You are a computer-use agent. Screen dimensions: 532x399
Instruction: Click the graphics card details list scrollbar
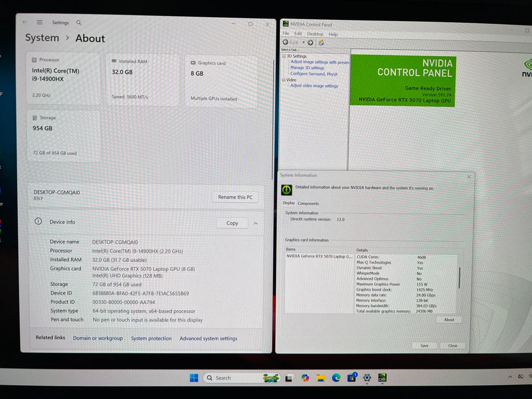point(459,278)
